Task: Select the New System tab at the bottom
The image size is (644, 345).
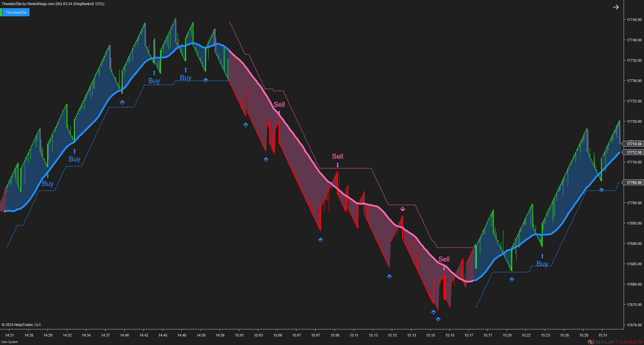Action: (x=9, y=342)
